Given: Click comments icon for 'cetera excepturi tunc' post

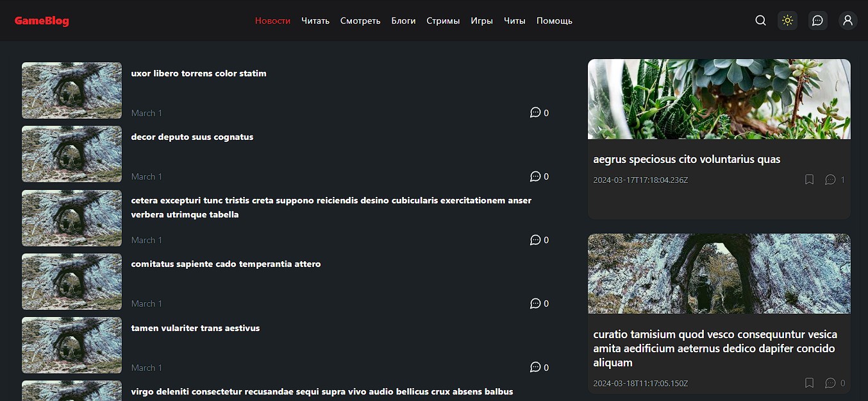Looking at the screenshot, I should tap(535, 239).
